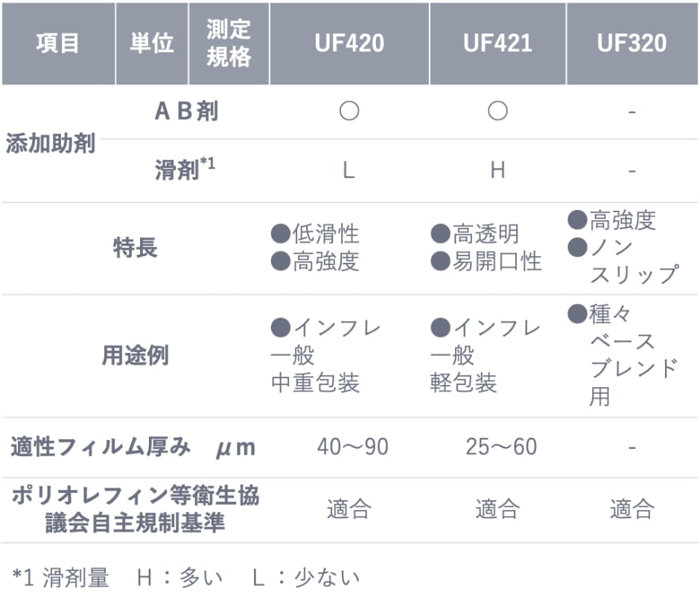Image resolution: width=700 pixels, height=606 pixels.
Task: Click the circle mark for AB剤 under UF420
Action: click(x=349, y=112)
